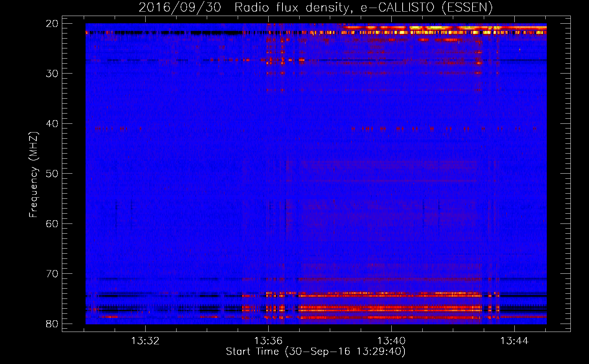Image resolution: width=589 pixels, height=364 pixels.
Task: Click the 60 frequency tick label
Action: click(x=52, y=223)
